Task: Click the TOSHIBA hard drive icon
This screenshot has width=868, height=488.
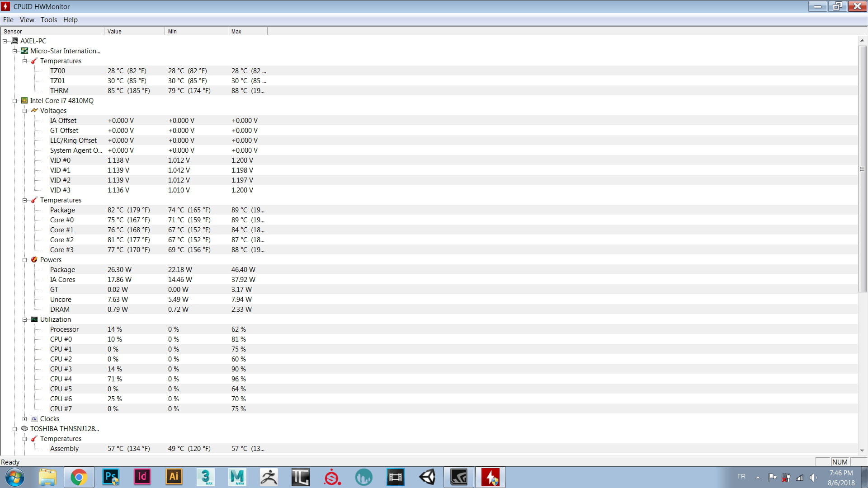Action: (24, 429)
